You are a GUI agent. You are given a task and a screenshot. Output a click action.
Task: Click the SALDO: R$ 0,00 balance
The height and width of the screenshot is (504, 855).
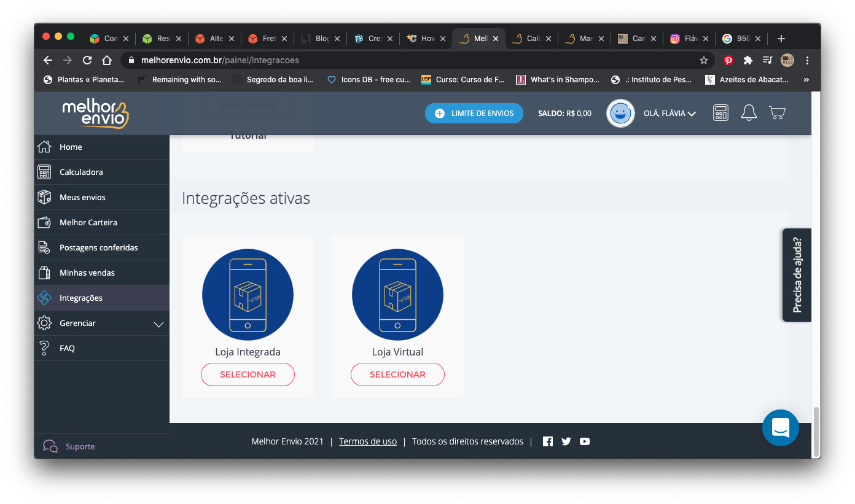pos(564,114)
